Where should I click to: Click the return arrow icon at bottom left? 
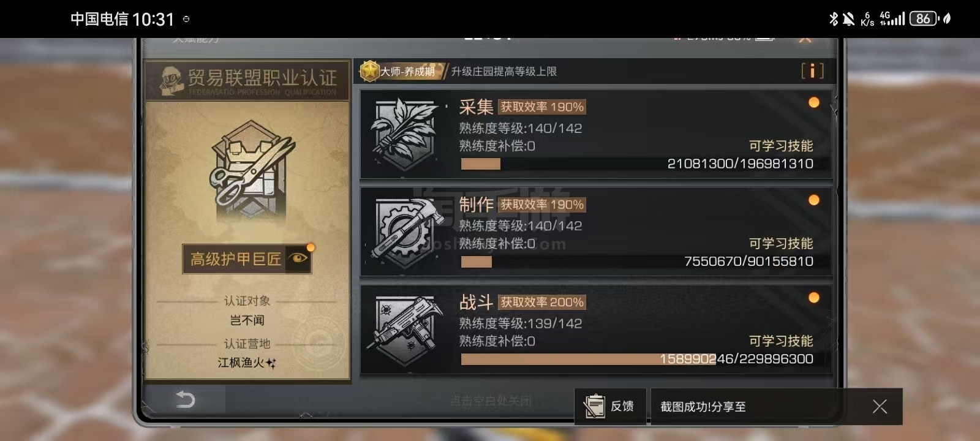tap(185, 399)
